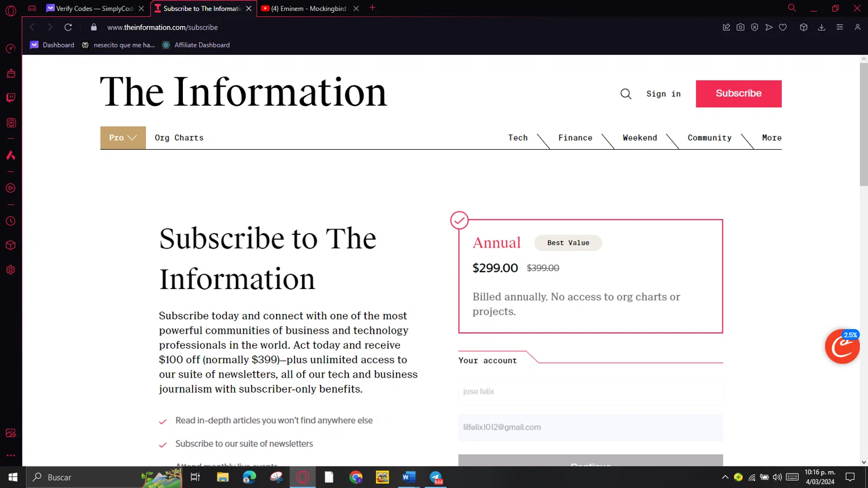Click the Windows Buscar search box

tap(104, 477)
